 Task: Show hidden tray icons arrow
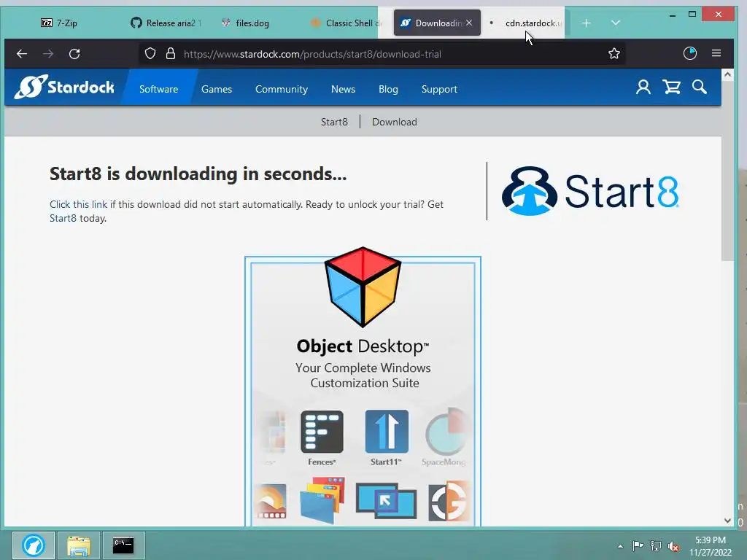coord(620,546)
